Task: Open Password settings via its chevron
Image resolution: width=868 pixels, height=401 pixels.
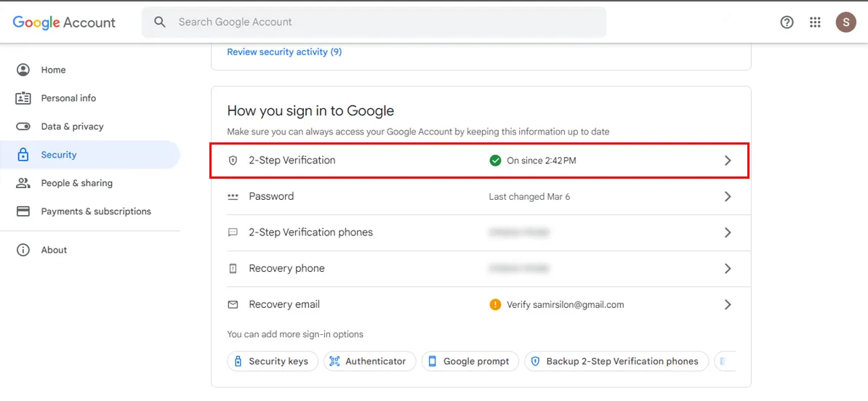Action: coord(728,197)
